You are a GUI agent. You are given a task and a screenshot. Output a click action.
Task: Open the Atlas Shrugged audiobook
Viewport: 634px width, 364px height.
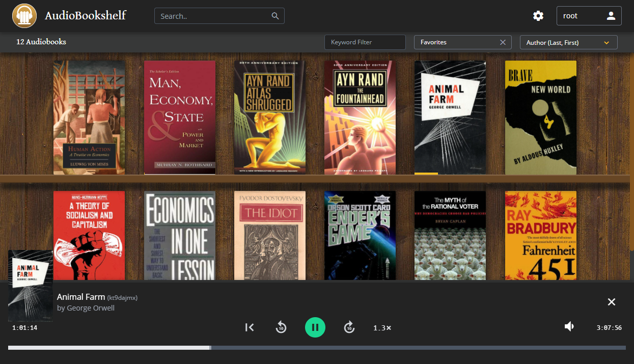pos(270,118)
